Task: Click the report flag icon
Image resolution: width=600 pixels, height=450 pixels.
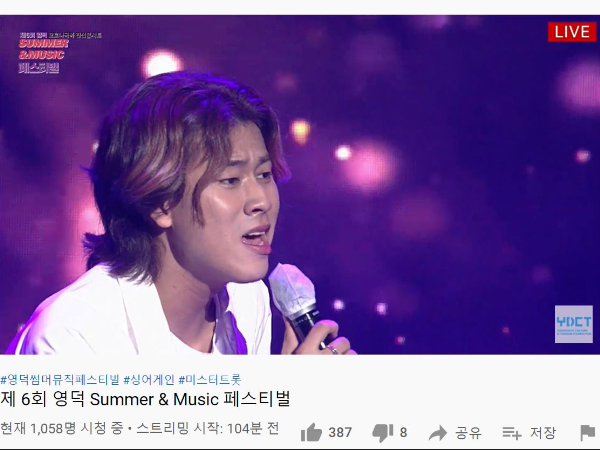Action: click(x=587, y=433)
